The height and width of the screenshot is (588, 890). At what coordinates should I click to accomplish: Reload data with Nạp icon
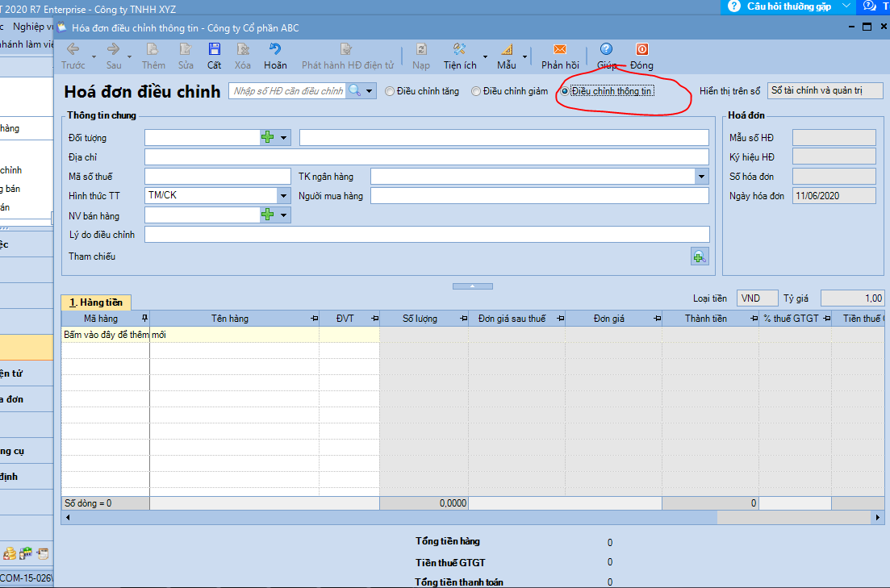421,49
